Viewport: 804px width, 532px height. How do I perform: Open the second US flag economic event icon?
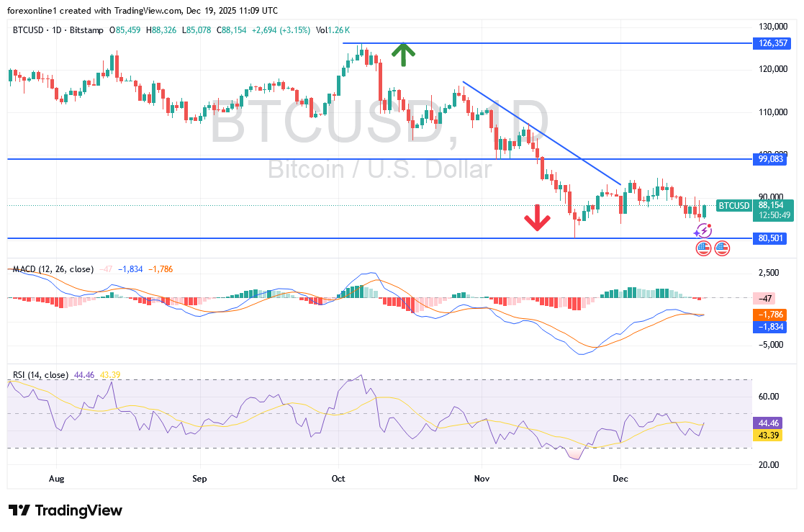point(721,248)
